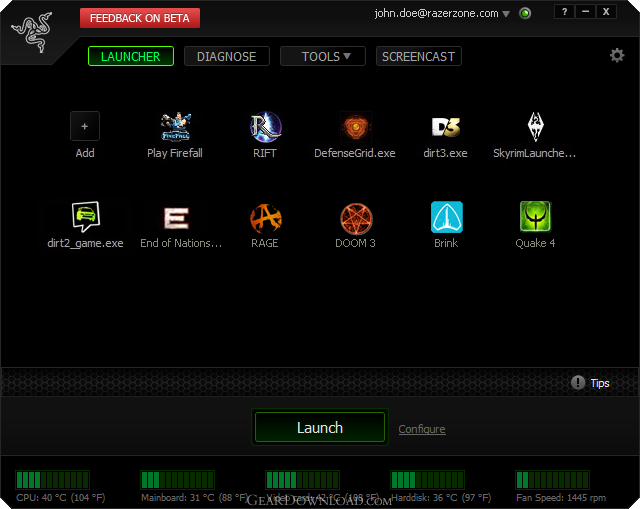Viewport: 640px width, 509px height.
Task: Pick the dirt3.exe game icon
Action: (x=446, y=127)
